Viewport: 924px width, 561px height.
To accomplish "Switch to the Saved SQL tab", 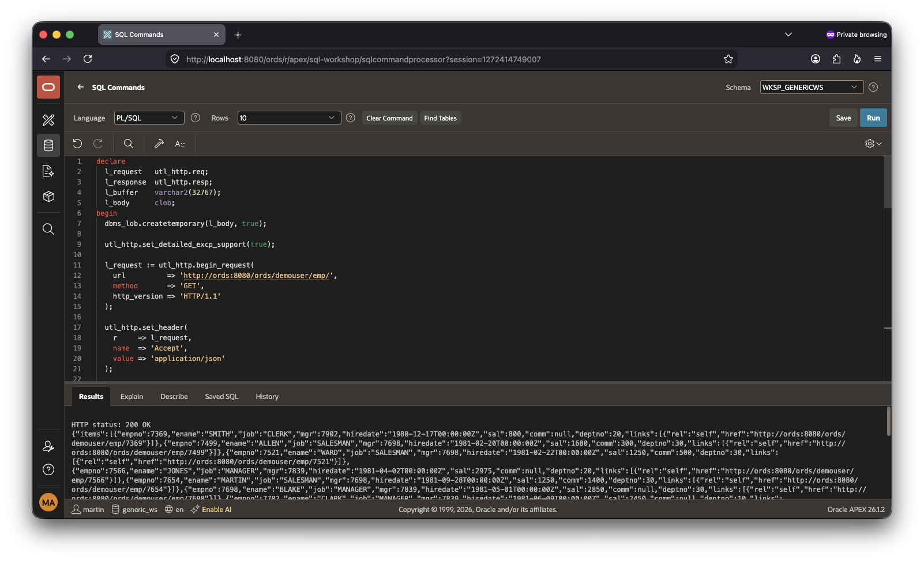I will (x=221, y=397).
